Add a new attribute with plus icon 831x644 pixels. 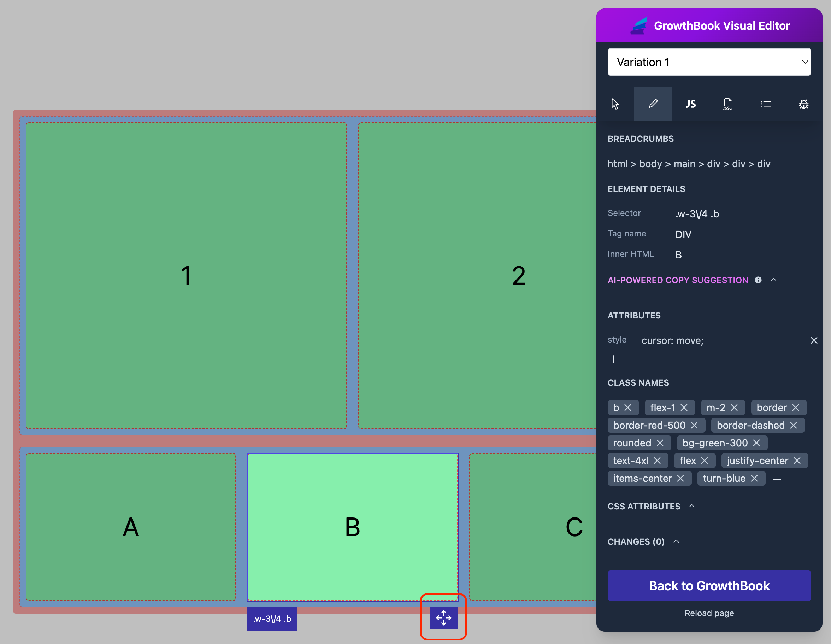click(613, 359)
